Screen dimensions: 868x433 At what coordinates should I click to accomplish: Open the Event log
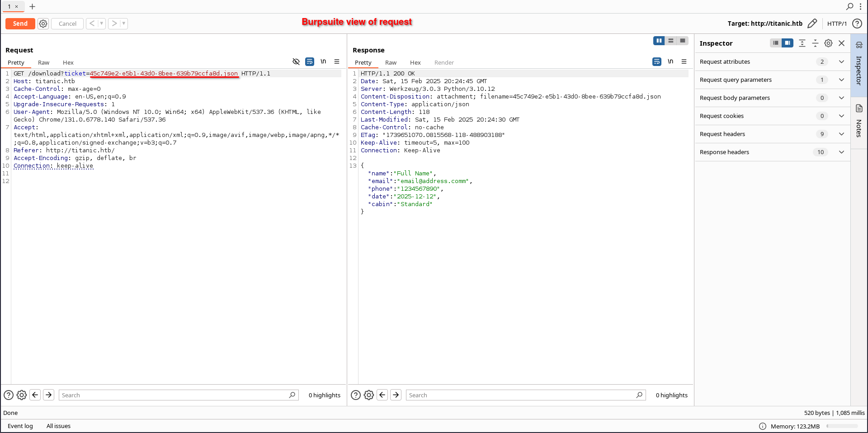pos(20,426)
